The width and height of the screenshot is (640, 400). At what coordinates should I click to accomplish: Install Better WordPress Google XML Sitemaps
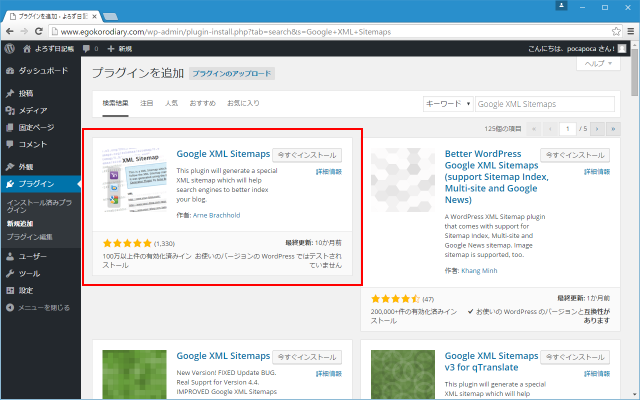click(x=575, y=155)
